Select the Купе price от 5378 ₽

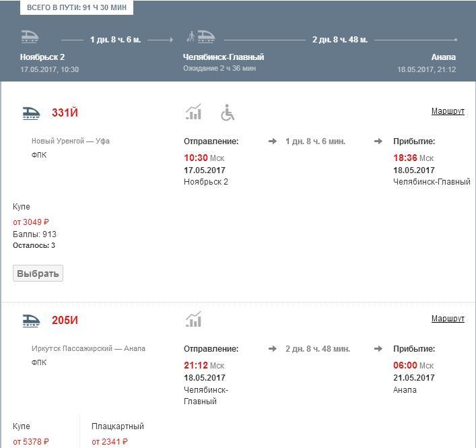point(31,442)
